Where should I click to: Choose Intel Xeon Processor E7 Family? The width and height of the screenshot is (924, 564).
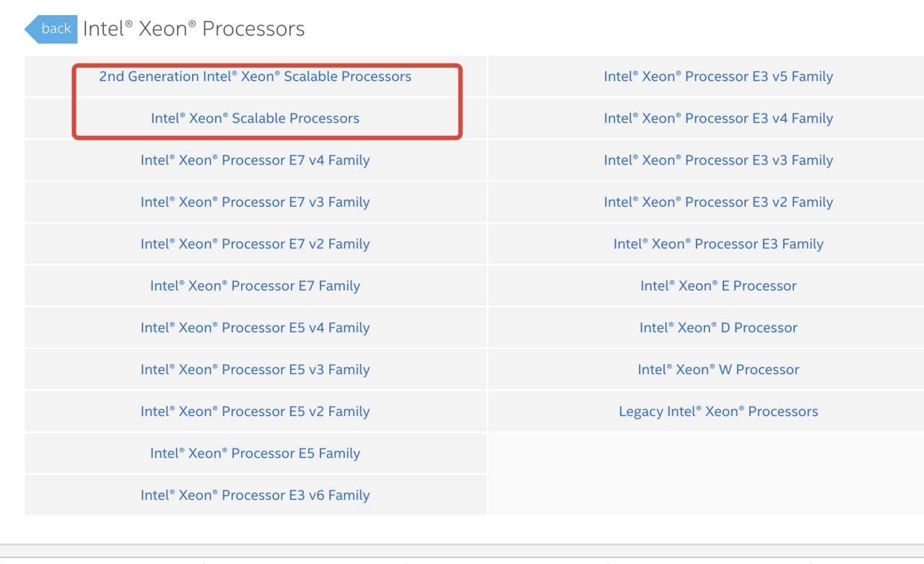[x=255, y=286]
